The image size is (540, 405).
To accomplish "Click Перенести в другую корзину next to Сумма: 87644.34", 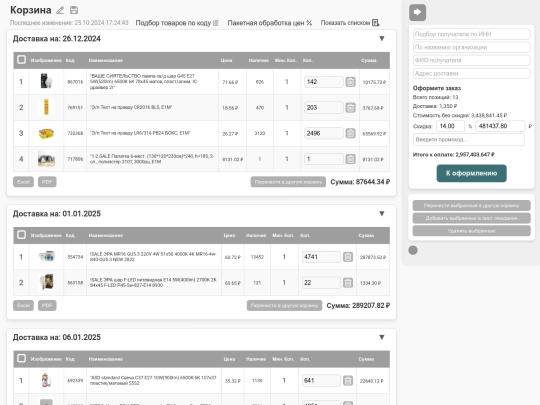I will (x=288, y=182).
